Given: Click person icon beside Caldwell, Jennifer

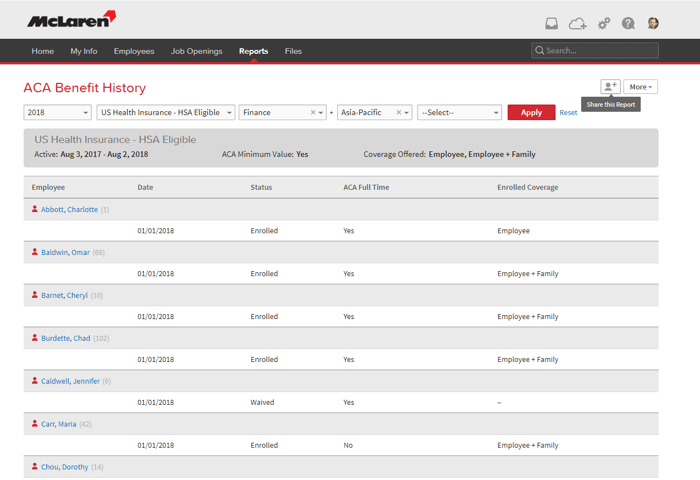Looking at the screenshot, I should pyautogui.click(x=34, y=380).
